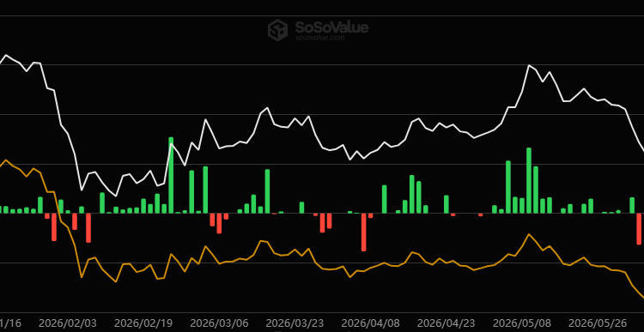Click the 2026/02/19 axis date
Image resolution: width=644 pixels, height=332 pixels.
(144, 323)
